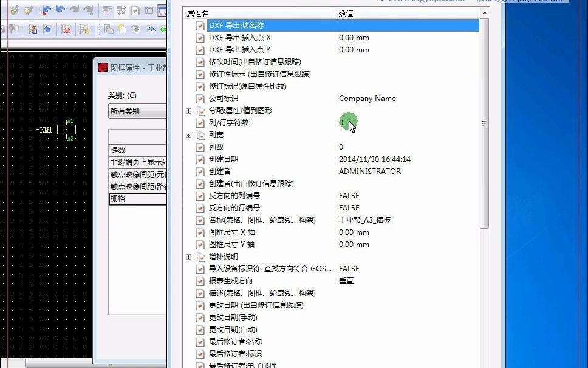588x368 pixels.
Task: Toggle the 创建日期 property checkbox
Action: click(x=200, y=159)
